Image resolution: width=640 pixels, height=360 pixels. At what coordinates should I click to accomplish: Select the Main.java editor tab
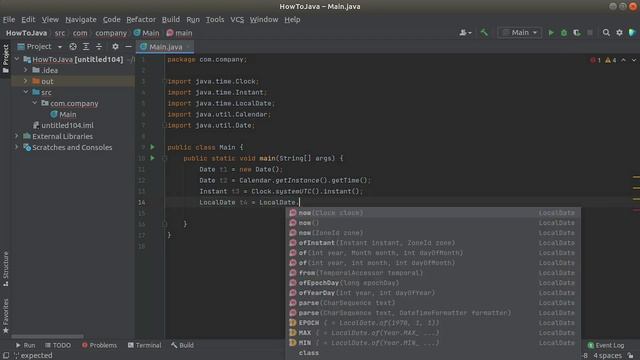point(165,47)
